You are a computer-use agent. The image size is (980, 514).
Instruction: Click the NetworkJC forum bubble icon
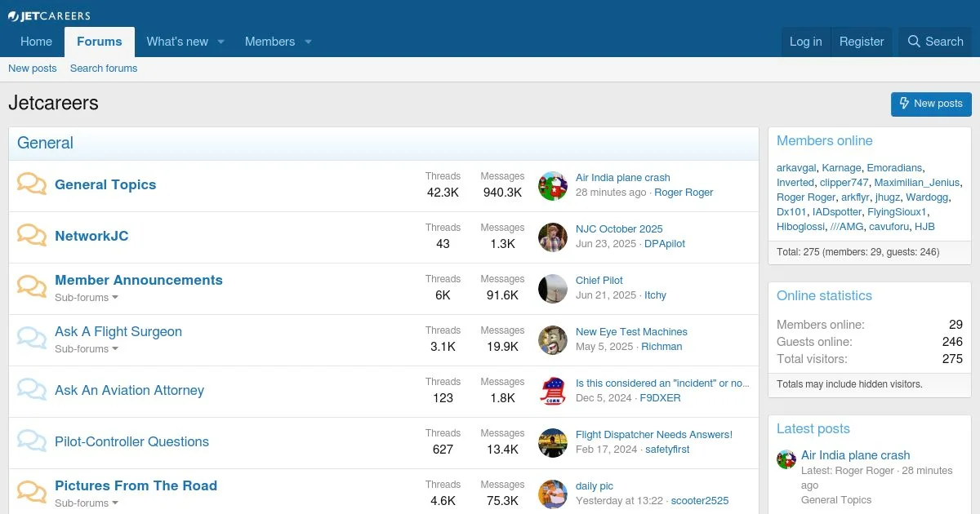32,236
